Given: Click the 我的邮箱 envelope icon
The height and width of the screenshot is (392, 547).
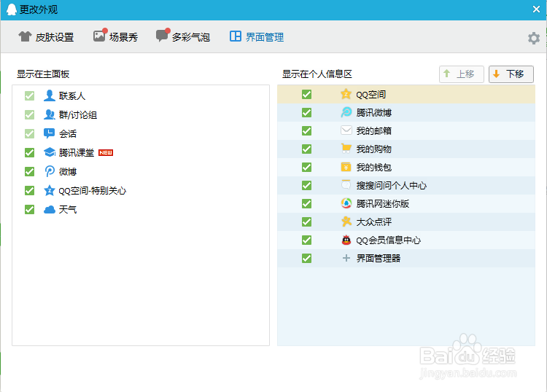Looking at the screenshot, I should (346, 130).
